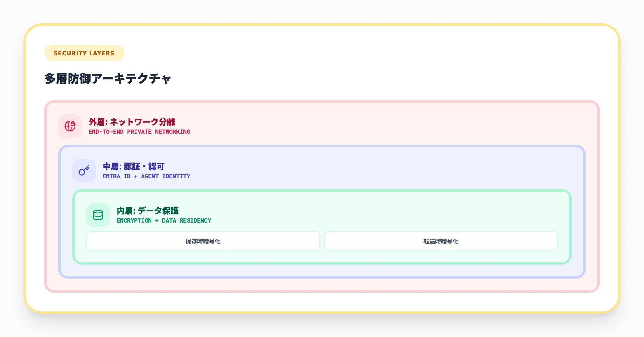Click ENTRA ID + AGENT IDENTITY subtitle
Screen dimensions: 644x337
(x=146, y=176)
